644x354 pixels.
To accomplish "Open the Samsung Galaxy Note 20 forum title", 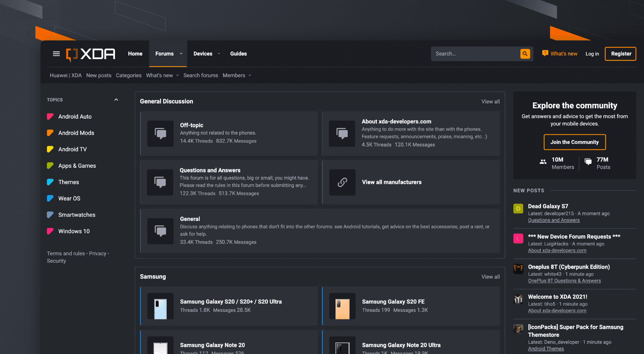I will tap(213, 345).
